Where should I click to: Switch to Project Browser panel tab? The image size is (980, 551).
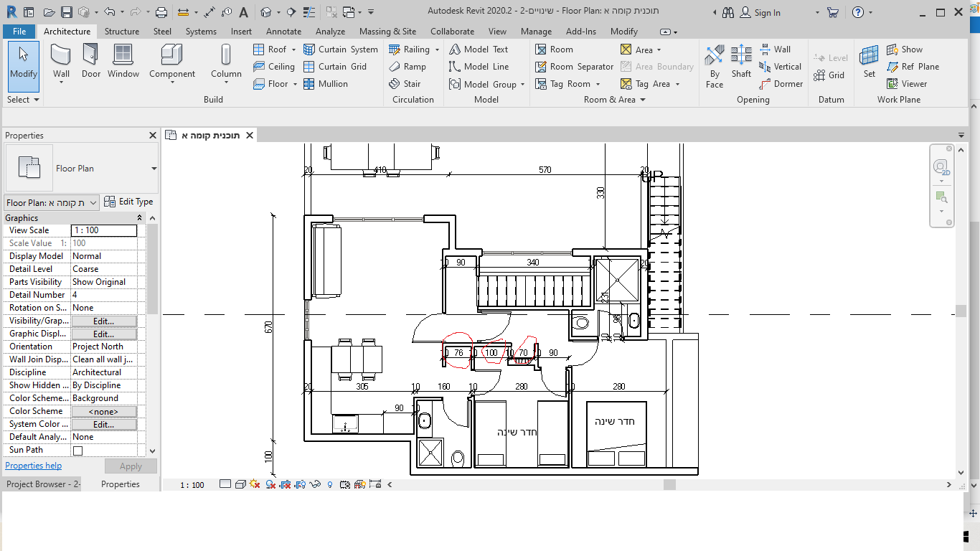pyautogui.click(x=42, y=484)
